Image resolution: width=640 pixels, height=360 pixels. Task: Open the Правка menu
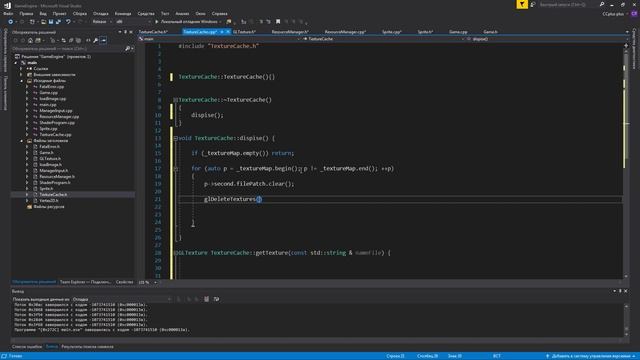pyautogui.click(x=26, y=13)
